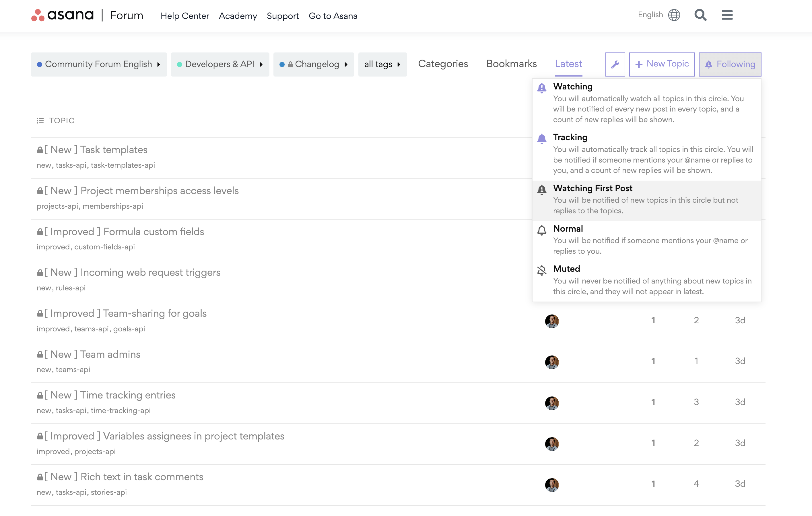Click the Normal outlined bell icon
This screenshot has height=516, width=812.
(541, 230)
